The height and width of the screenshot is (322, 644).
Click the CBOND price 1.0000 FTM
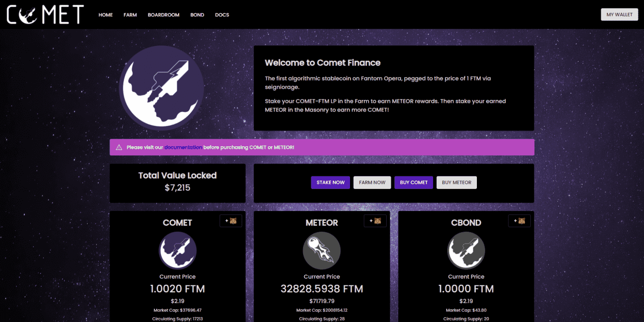tap(466, 289)
